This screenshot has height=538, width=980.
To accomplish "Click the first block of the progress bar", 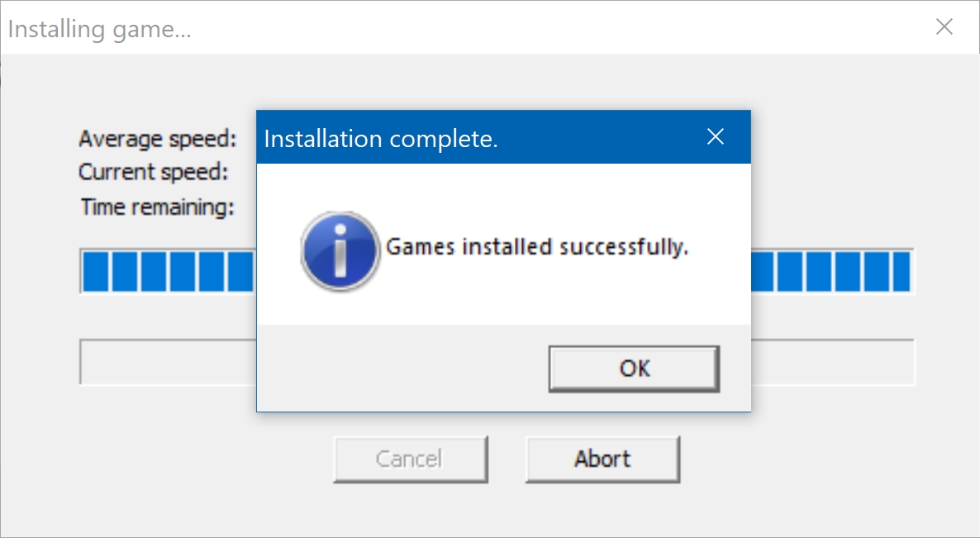I will (x=96, y=271).
